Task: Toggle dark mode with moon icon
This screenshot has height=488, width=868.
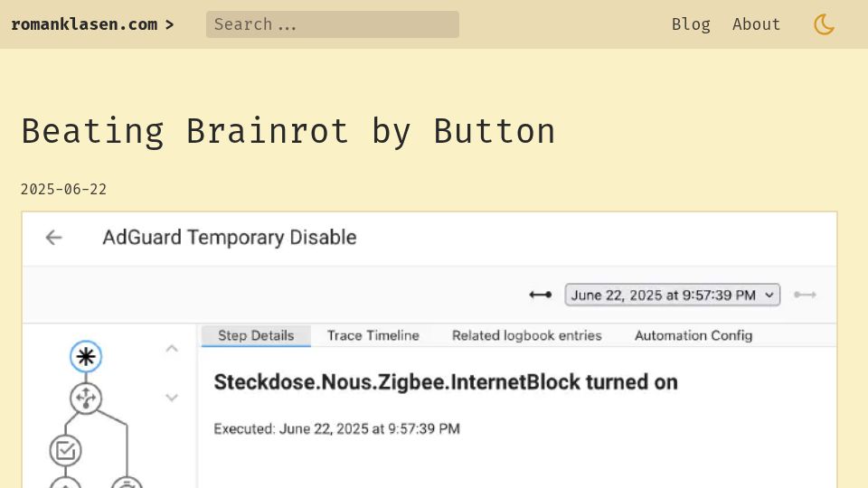Action: point(824,24)
